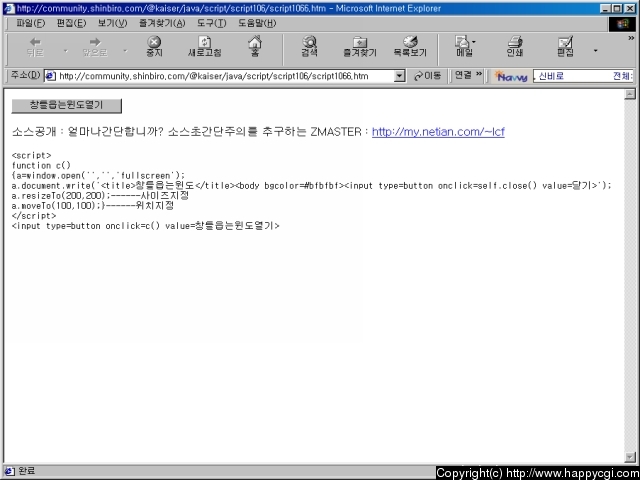Click the '<input type=button onclick=c()' line
Viewport: 640px width, 480px height.
[146, 226]
